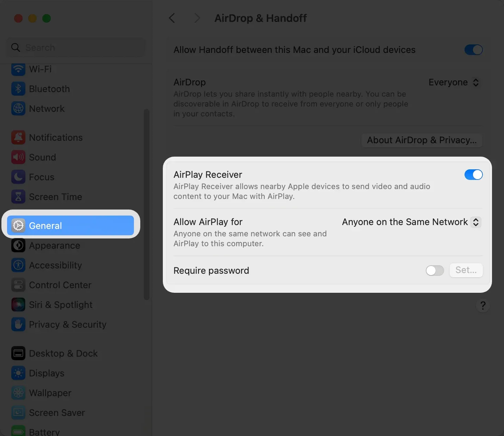Go forward with the right chevron

coord(197,18)
